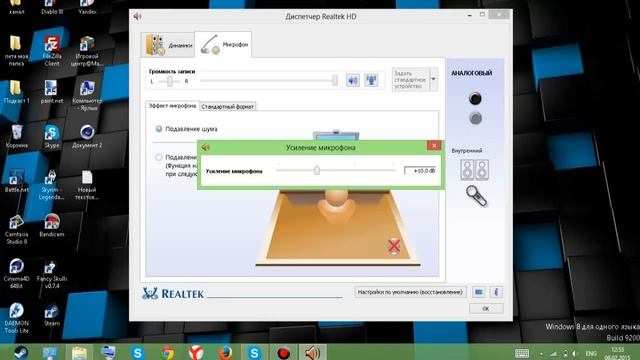The image size is (640, 360).
Task: Open the taskbar clock and date
Action: [x=618, y=353]
